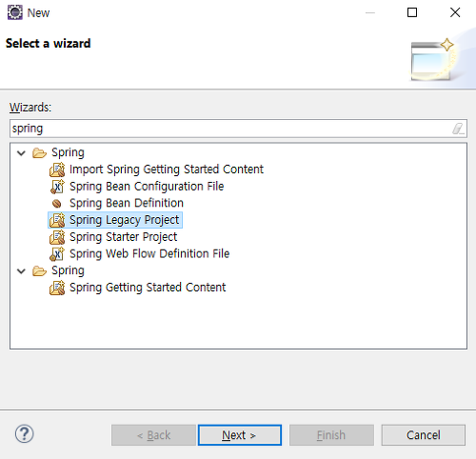Viewport: 476px width, 459px height.
Task: Click the Spring Bean Definition bean icon
Action: (x=57, y=203)
